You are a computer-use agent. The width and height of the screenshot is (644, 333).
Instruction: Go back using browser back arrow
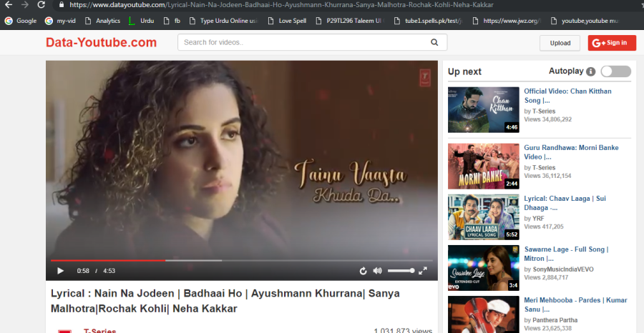coord(9,4)
